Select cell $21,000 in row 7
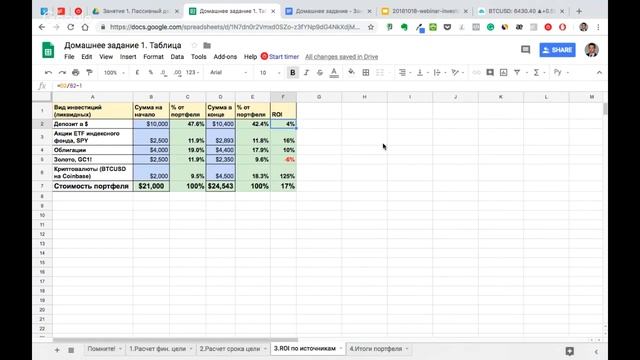Viewport: 640px width, 360px height. point(151,186)
